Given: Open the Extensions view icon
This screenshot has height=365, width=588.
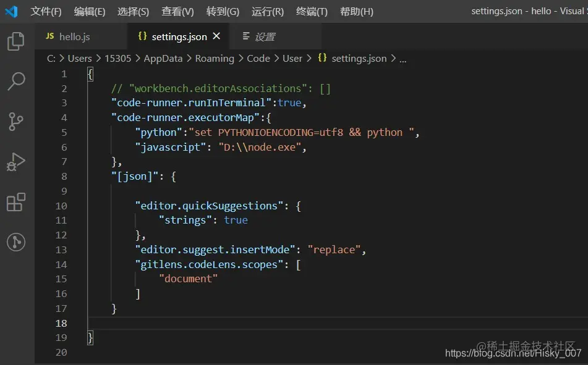Looking at the screenshot, I should 16,202.
